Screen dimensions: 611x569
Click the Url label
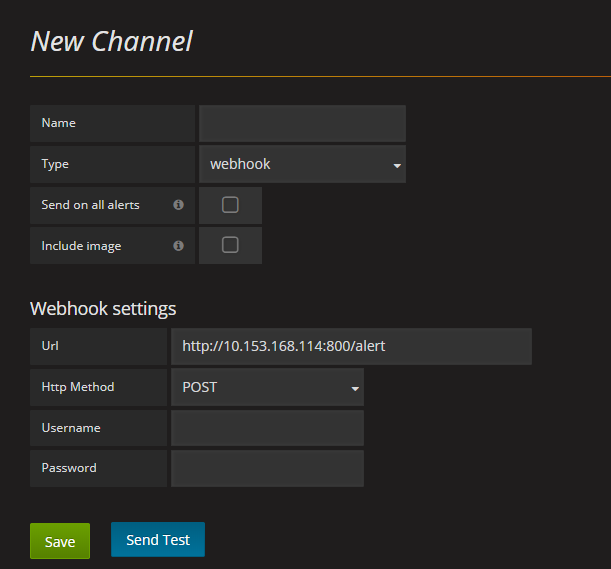click(50, 346)
